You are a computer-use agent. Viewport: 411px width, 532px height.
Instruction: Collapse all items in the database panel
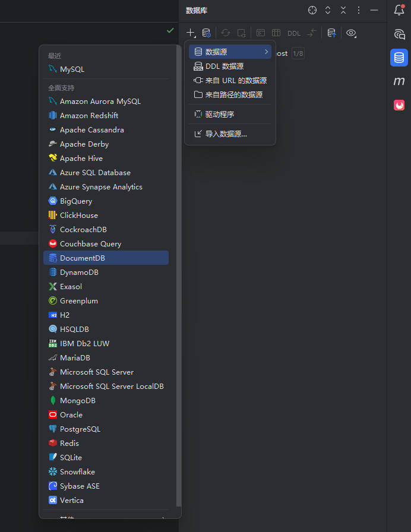pyautogui.click(x=343, y=10)
